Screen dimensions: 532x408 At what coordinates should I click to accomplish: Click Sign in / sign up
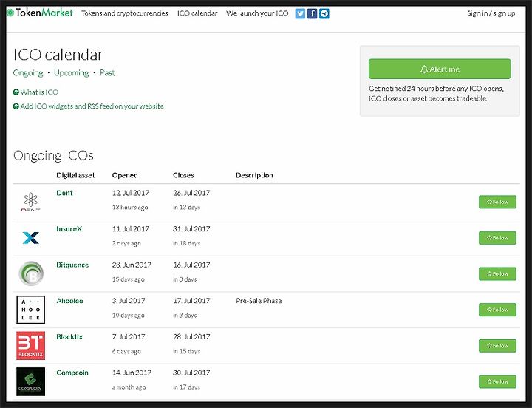pyautogui.click(x=491, y=13)
